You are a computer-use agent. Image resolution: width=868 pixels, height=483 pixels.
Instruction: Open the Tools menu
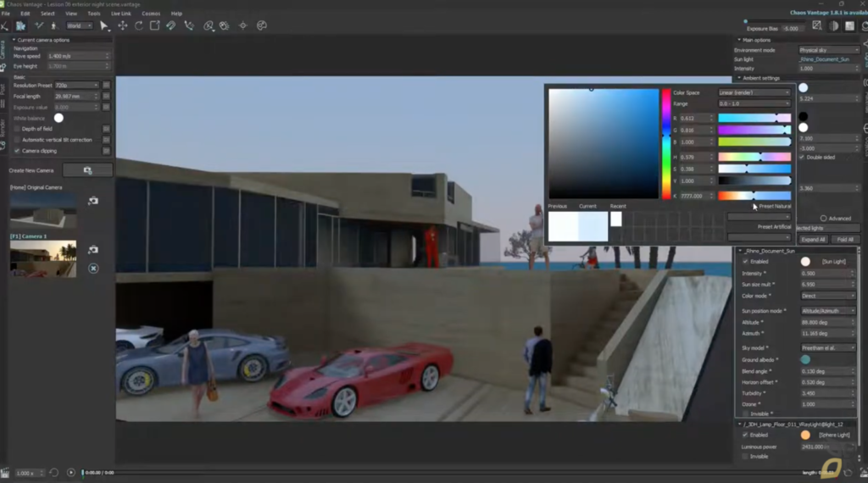tap(94, 14)
